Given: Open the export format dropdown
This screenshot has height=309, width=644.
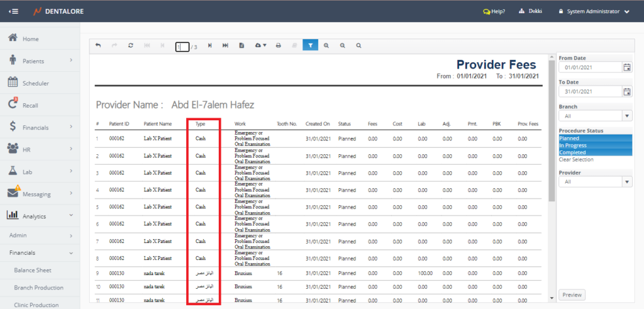Looking at the screenshot, I should click(x=261, y=45).
